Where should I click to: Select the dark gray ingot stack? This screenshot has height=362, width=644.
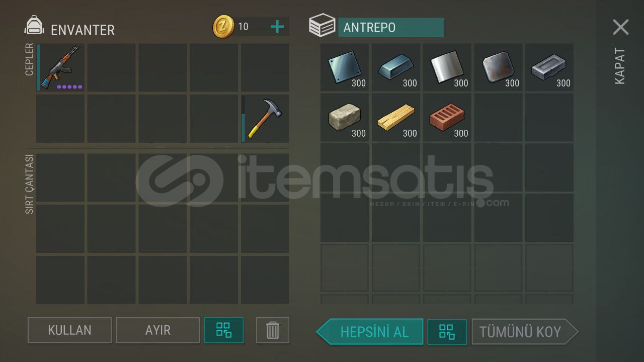(x=549, y=67)
